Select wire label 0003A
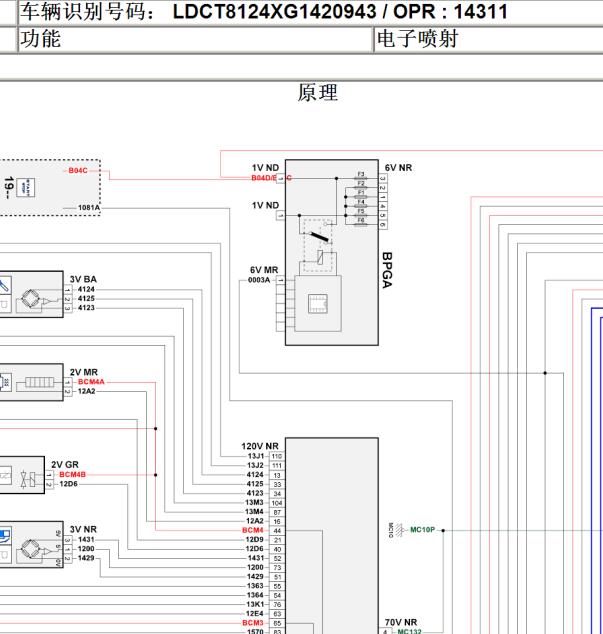 click(x=259, y=280)
